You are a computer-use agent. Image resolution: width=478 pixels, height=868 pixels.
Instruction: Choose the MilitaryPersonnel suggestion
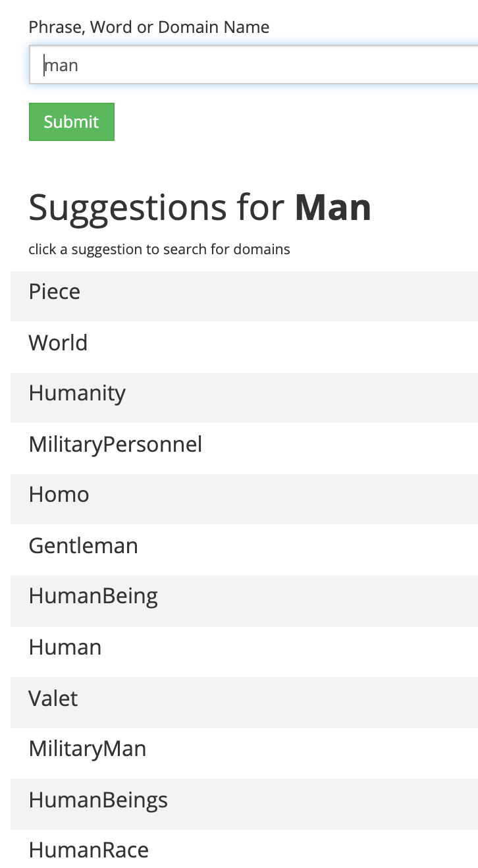click(115, 445)
